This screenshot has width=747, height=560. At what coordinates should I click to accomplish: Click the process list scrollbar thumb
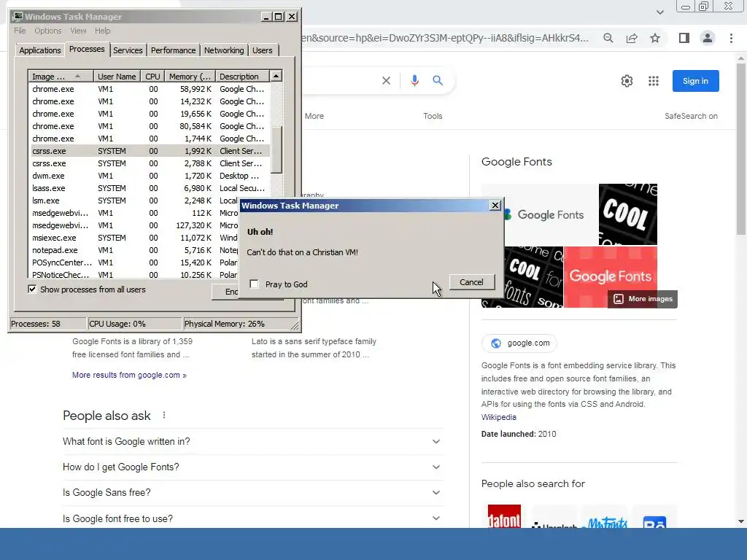(276, 149)
